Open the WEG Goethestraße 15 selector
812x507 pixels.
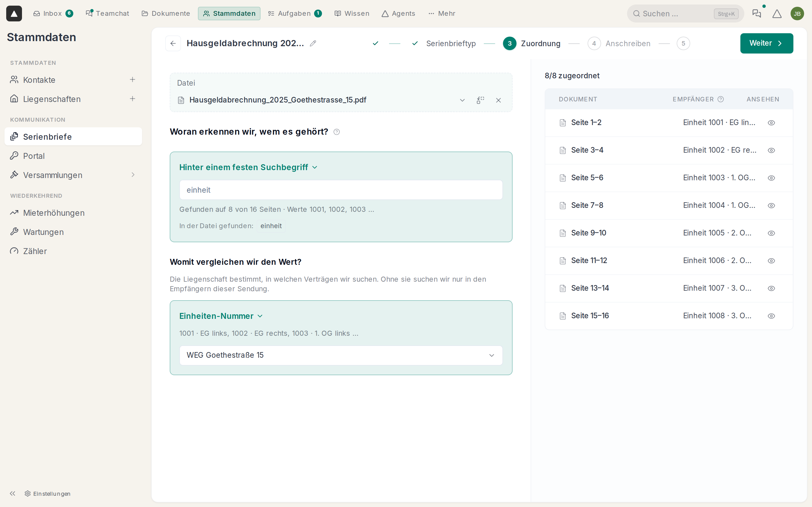pyautogui.click(x=341, y=355)
